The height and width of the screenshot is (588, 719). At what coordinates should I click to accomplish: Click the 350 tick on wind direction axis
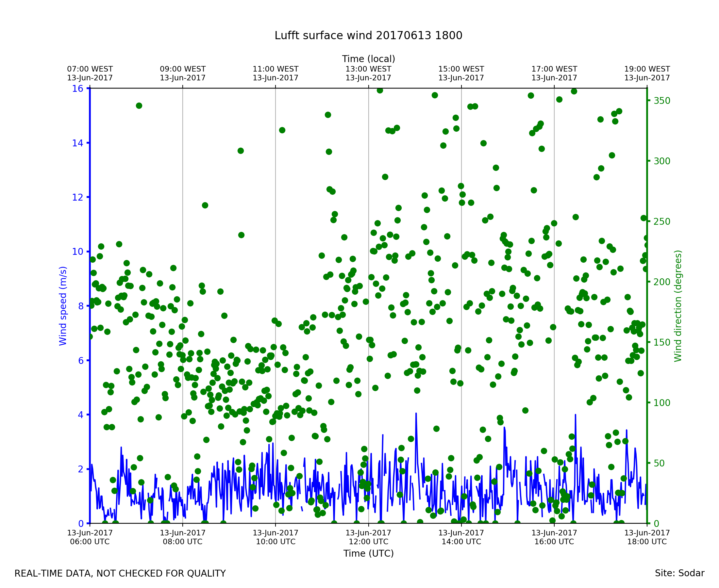pyautogui.click(x=662, y=101)
